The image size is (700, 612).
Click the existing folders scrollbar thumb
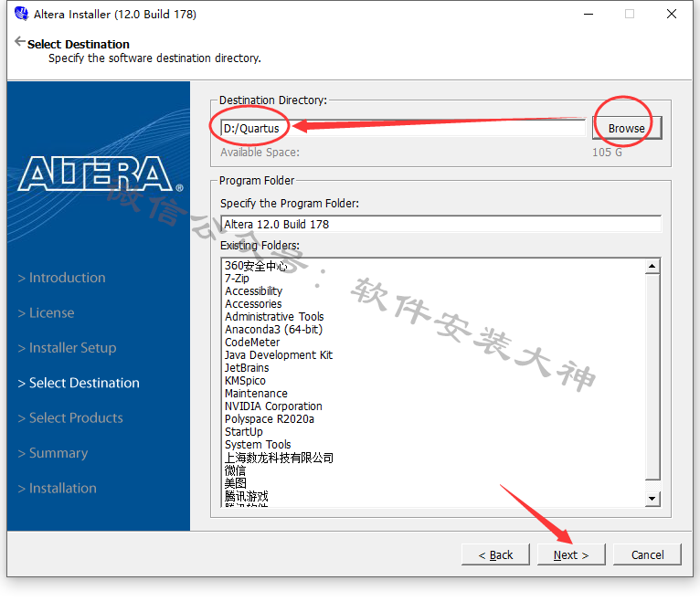click(652, 377)
